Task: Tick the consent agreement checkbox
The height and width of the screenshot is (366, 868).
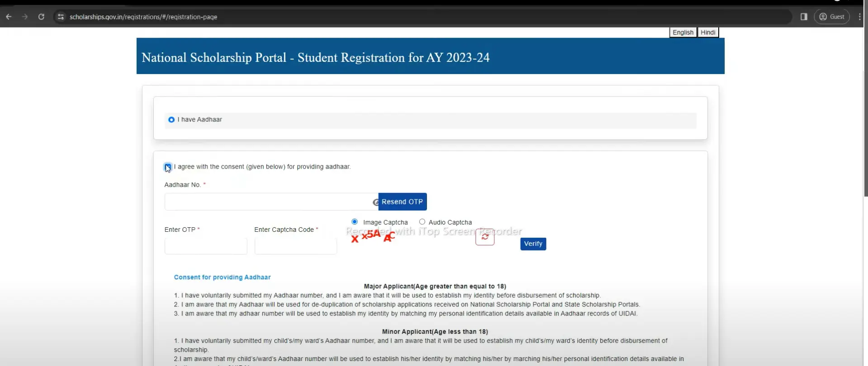Action: [168, 167]
